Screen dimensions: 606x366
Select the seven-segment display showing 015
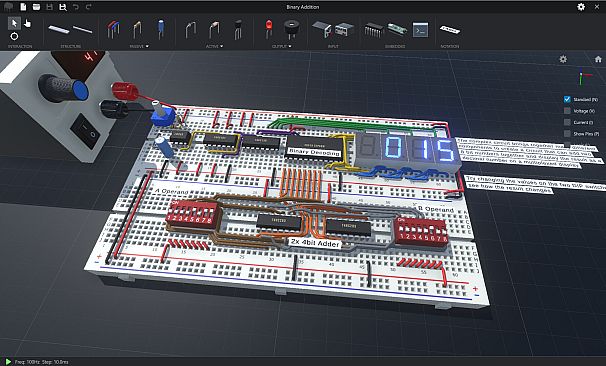[408, 151]
